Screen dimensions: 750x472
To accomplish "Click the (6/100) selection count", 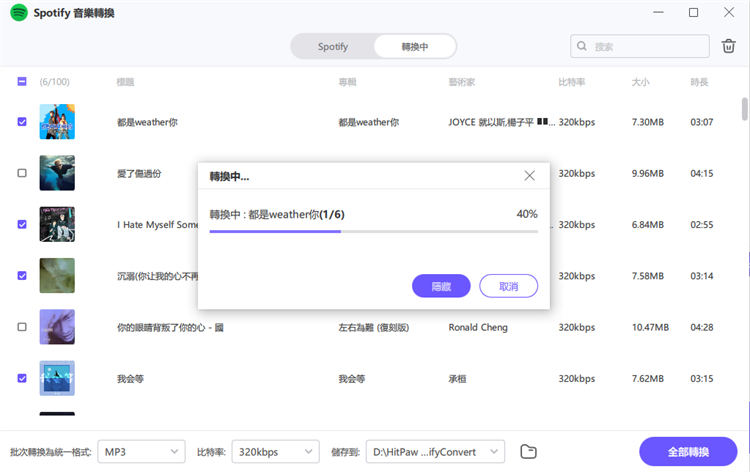I will click(x=55, y=82).
